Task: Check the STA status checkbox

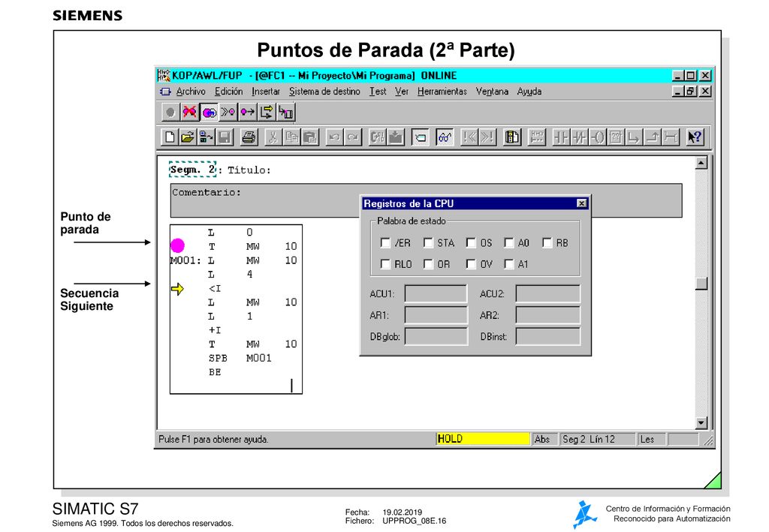Action: 429,243
